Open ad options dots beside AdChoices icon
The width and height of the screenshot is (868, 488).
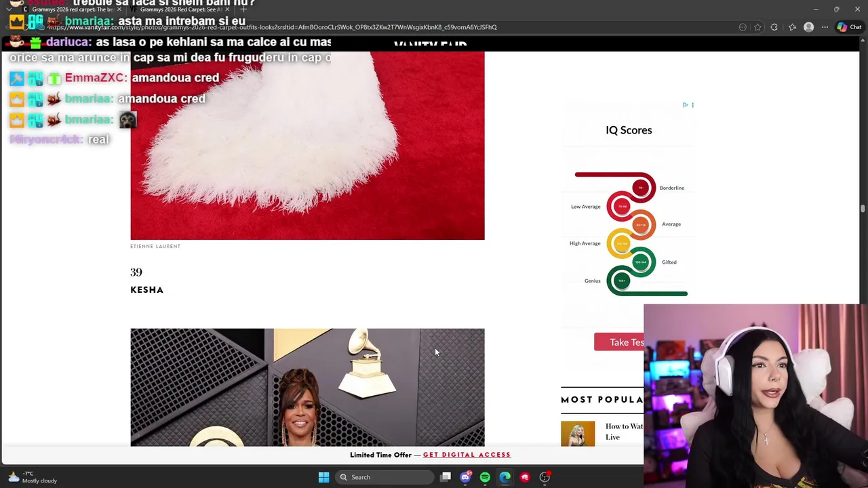[x=692, y=105]
